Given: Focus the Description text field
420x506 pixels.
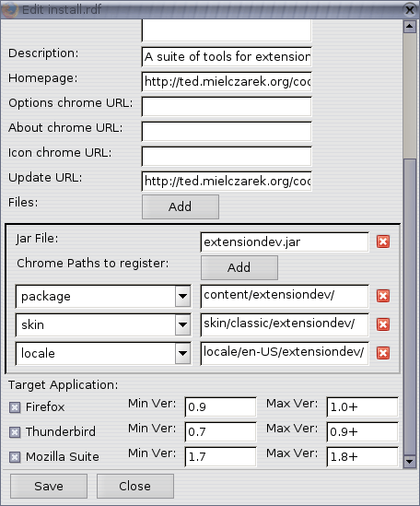Looking at the screenshot, I should (227, 57).
